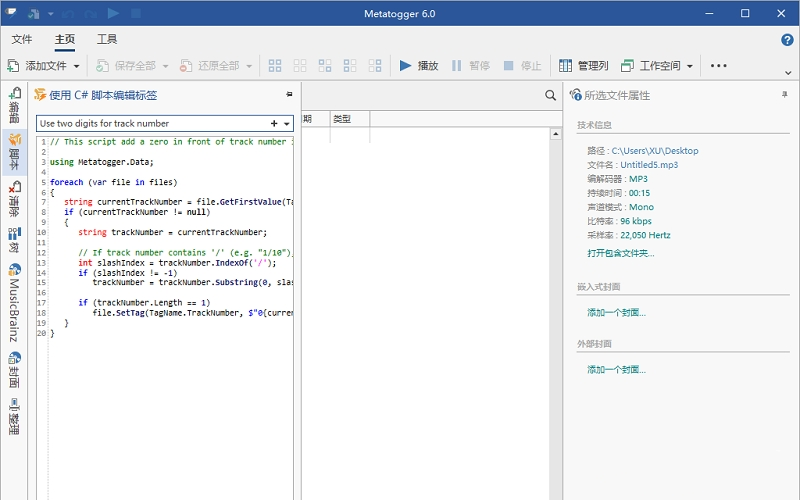Open the 树 (tree) sidebar panel

[x=14, y=240]
